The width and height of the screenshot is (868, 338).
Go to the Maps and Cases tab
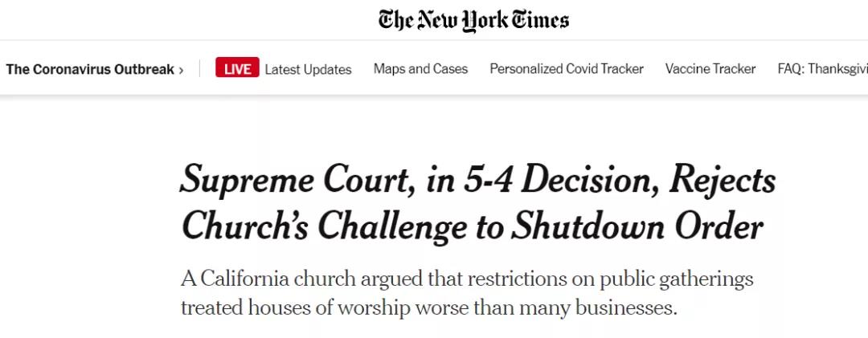click(420, 69)
